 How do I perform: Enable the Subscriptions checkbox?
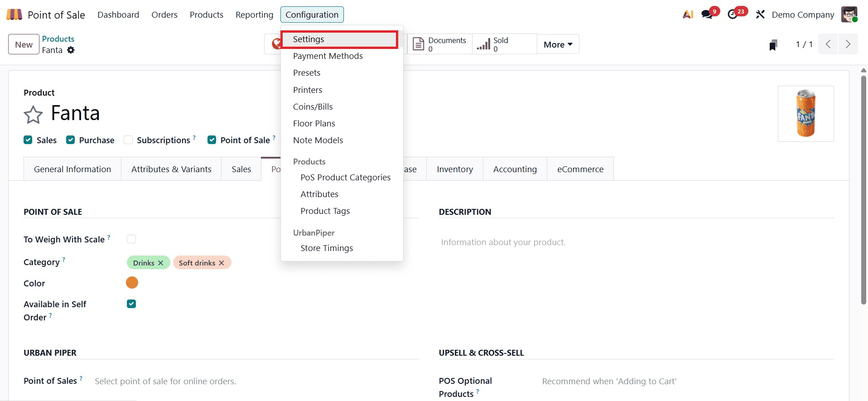pos(128,140)
